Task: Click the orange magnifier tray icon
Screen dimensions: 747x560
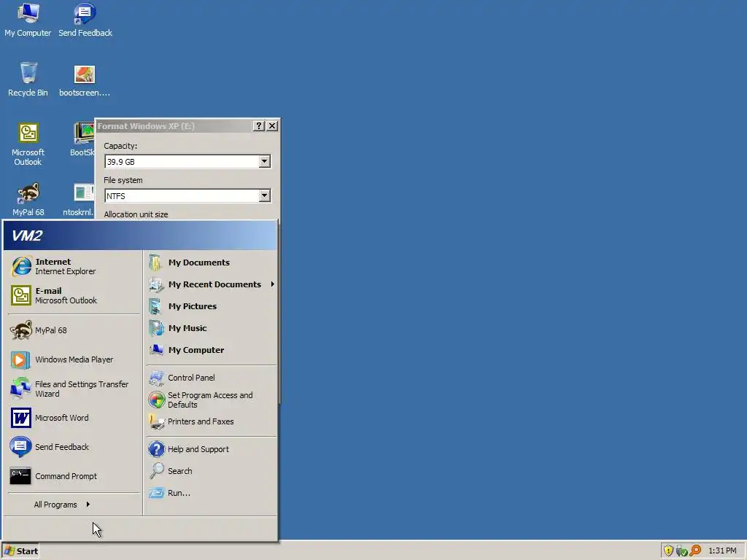Action: click(695, 551)
